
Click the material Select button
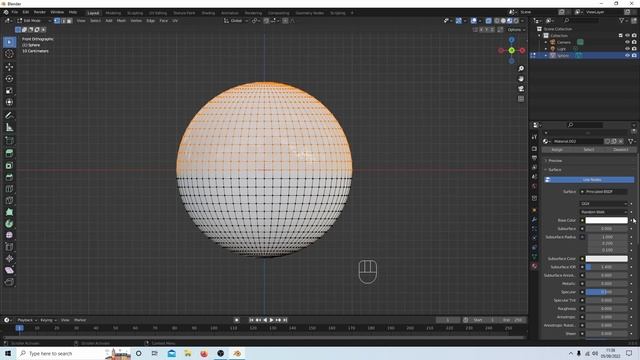pos(589,150)
